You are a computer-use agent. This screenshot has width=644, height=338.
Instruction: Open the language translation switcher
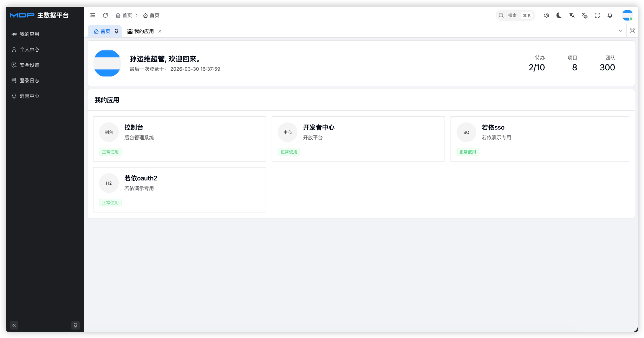pyautogui.click(x=572, y=15)
